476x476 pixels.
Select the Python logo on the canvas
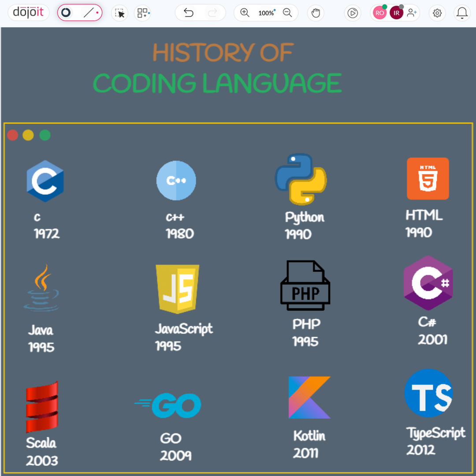(x=301, y=179)
